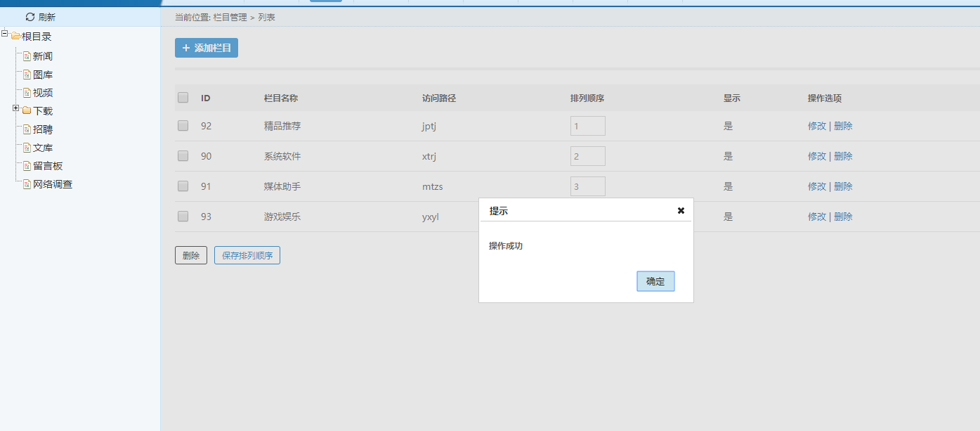
Task: Open the 文库 tree item
Action: [x=43, y=148]
